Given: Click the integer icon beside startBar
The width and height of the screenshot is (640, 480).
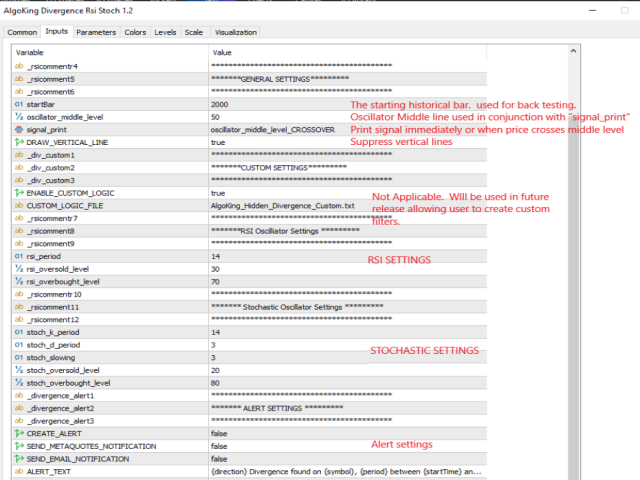Looking at the screenshot, I should pyautogui.click(x=19, y=104).
